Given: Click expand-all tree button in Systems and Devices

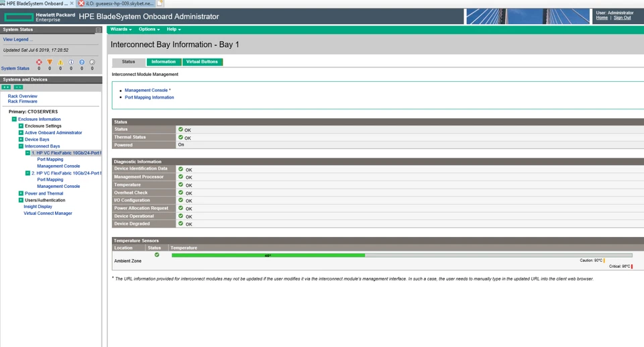Looking at the screenshot, I should pos(6,87).
